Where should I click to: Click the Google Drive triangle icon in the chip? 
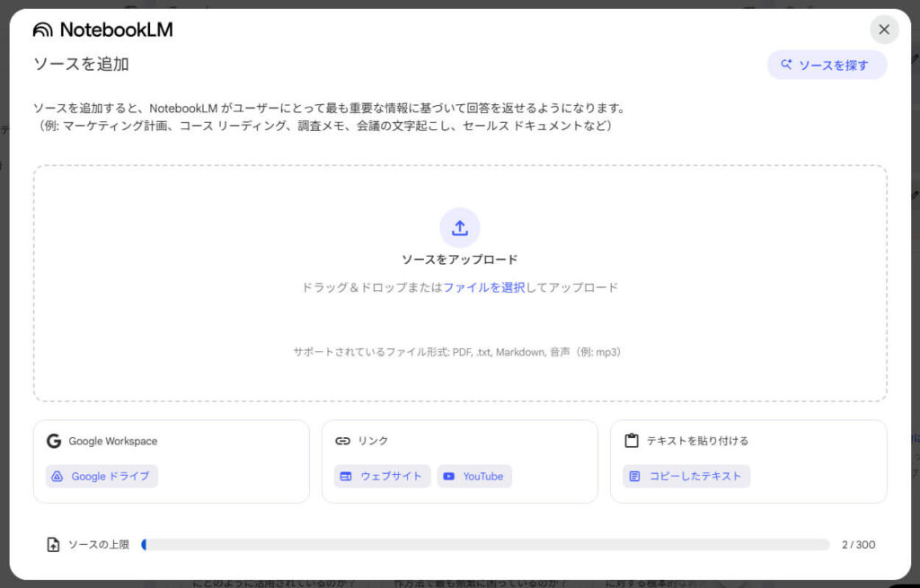pos(57,476)
